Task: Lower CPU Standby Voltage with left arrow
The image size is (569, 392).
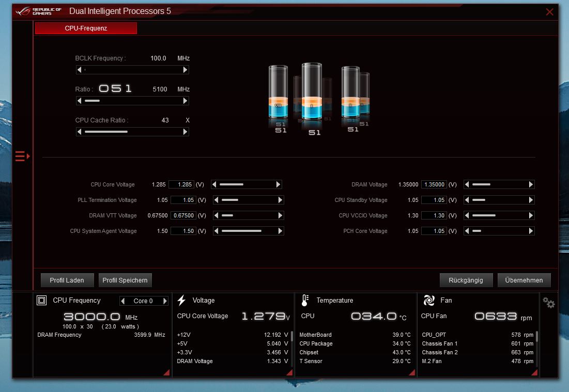Action: tap(467, 200)
